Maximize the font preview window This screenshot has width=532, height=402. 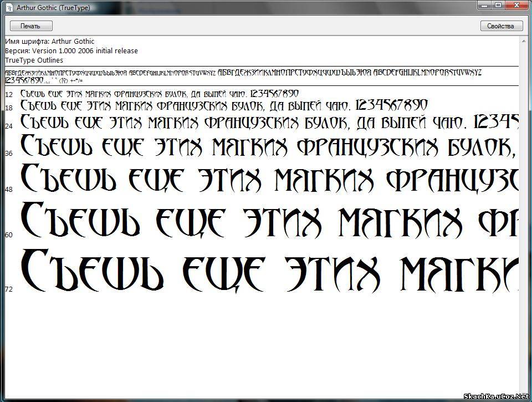tap(498, 6)
